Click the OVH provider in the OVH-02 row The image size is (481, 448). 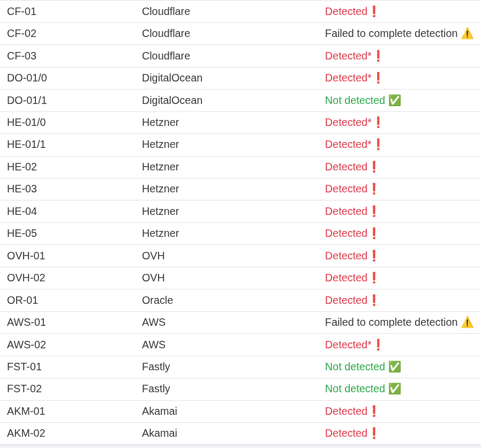pos(153,278)
